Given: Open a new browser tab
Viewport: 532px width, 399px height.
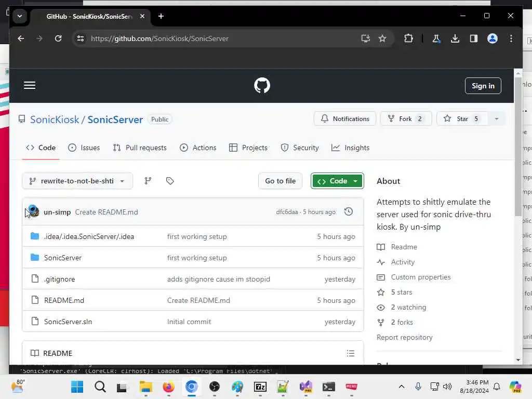Looking at the screenshot, I should tap(161, 16).
